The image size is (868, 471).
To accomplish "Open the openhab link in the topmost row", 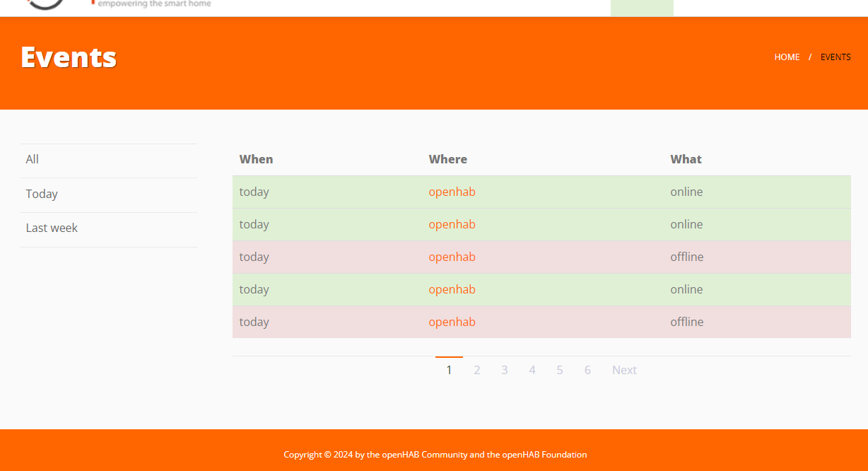I will pyautogui.click(x=452, y=192).
